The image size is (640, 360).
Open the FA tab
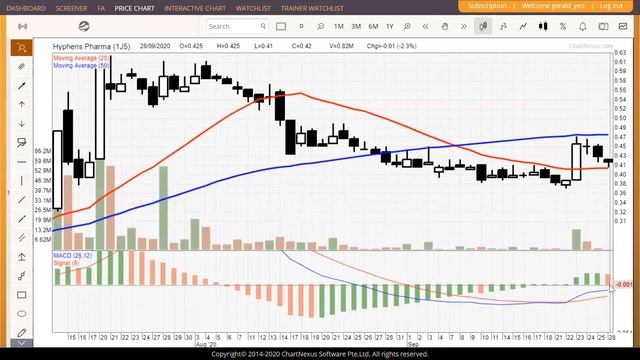coord(101,8)
